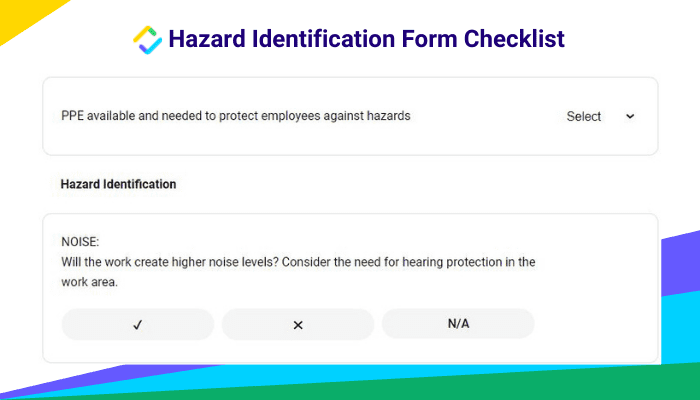Click the 'Will the work create higher noise' question
Viewport: 700px width, 400px height.
click(298, 262)
